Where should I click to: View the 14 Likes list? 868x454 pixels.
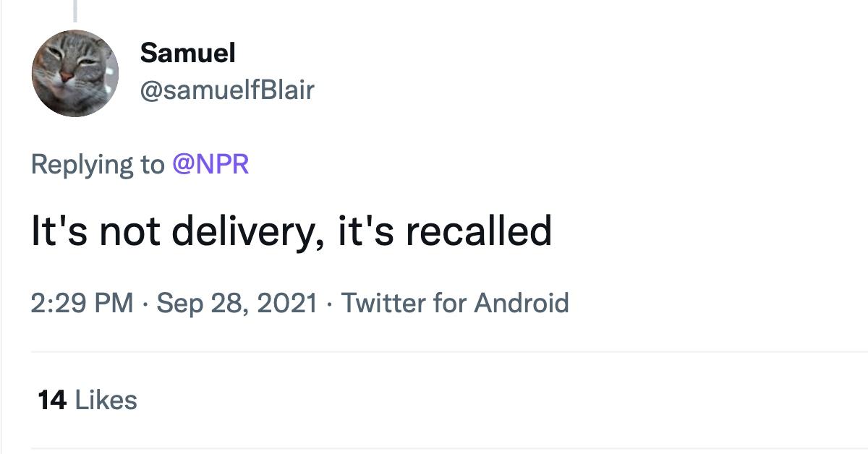point(88,400)
